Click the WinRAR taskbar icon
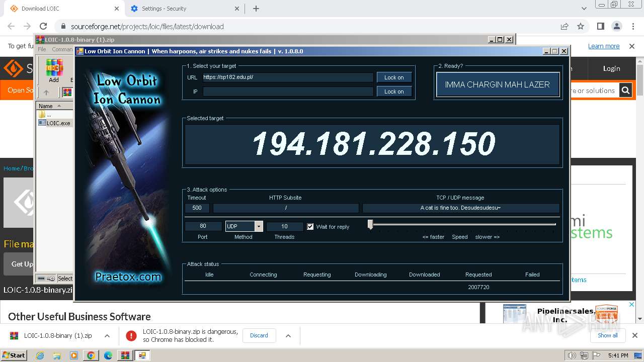This screenshot has height=362, width=644. tap(125, 355)
